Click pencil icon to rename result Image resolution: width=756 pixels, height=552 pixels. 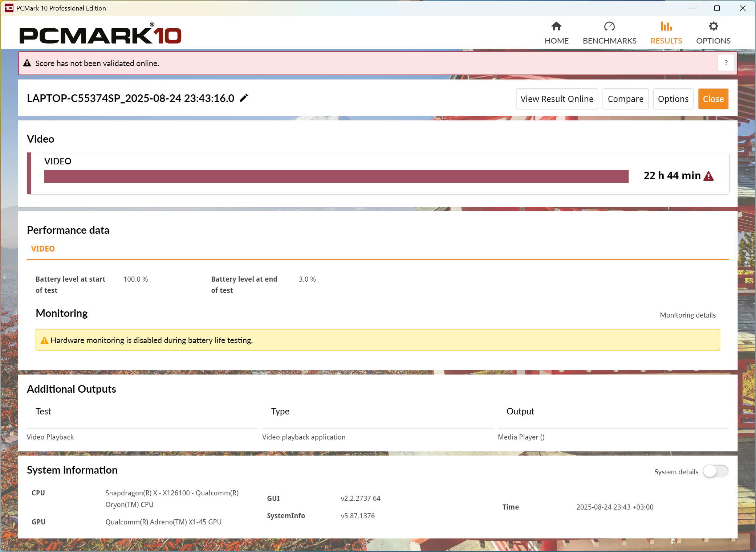(244, 98)
